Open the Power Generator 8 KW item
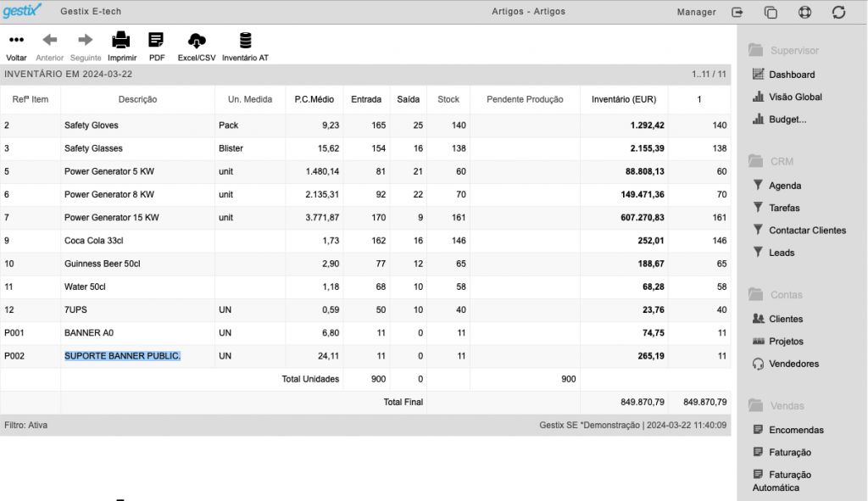Image resolution: width=868 pixels, height=501 pixels. pos(109,194)
